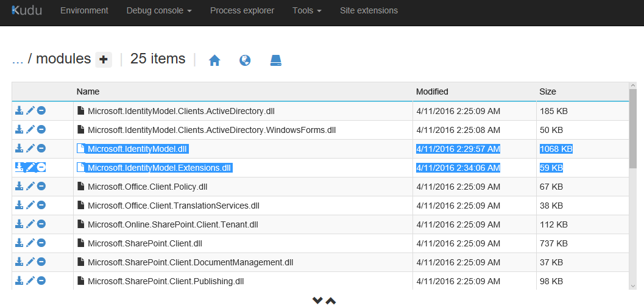This screenshot has height=308, width=644.
Task: Open Site extensions page
Action: (x=369, y=10)
